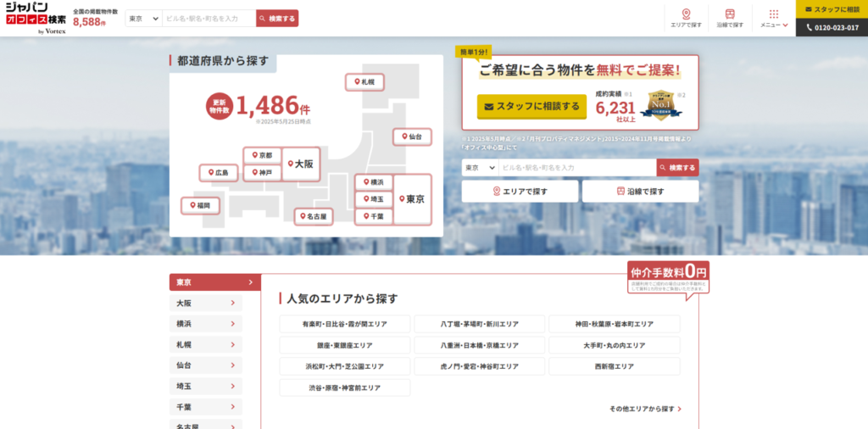Open 虎ノ門・愛宕・神谷町エリア
Image resolution: width=868 pixels, height=429 pixels.
point(480,366)
